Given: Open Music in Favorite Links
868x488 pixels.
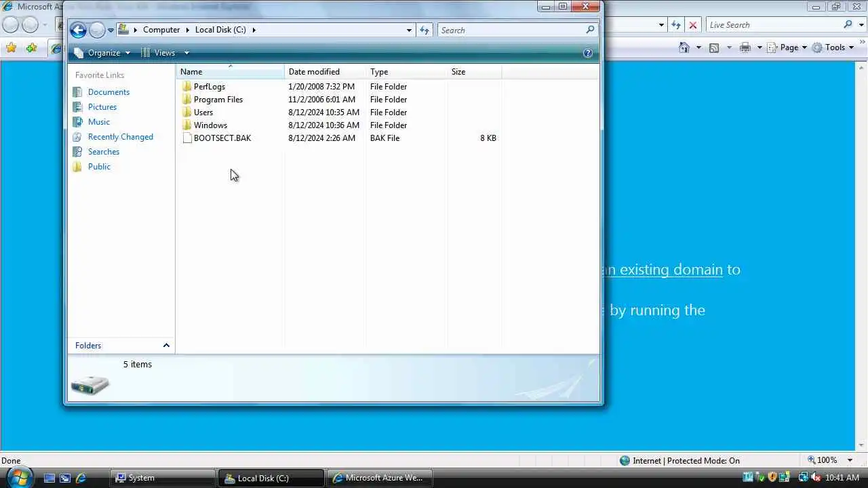Looking at the screenshot, I should point(99,122).
